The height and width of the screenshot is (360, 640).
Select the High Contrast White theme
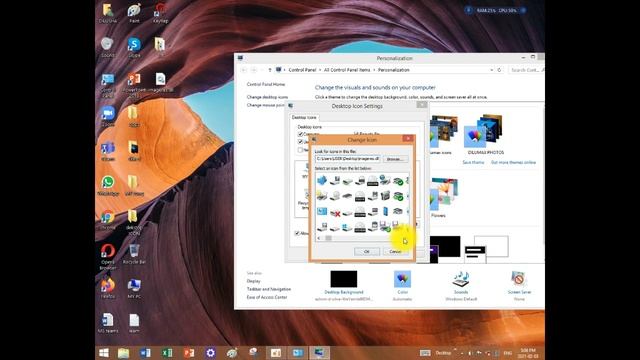[x=487, y=248]
